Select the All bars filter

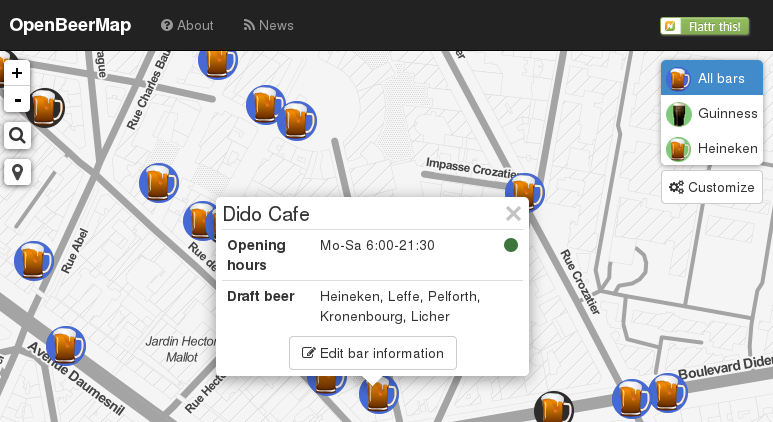coord(712,78)
